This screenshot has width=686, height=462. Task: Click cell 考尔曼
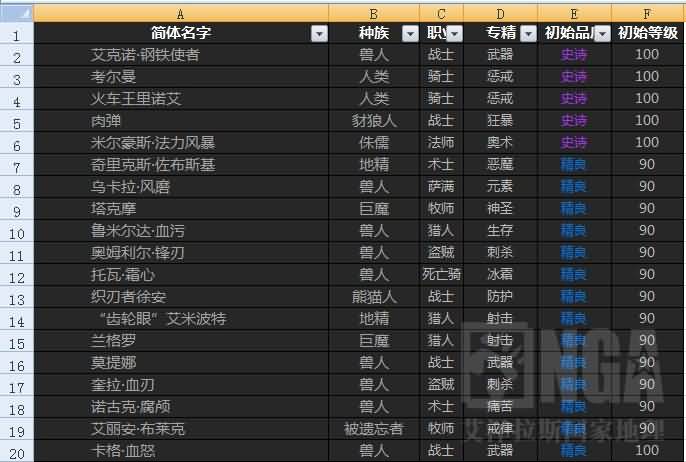(x=181, y=77)
